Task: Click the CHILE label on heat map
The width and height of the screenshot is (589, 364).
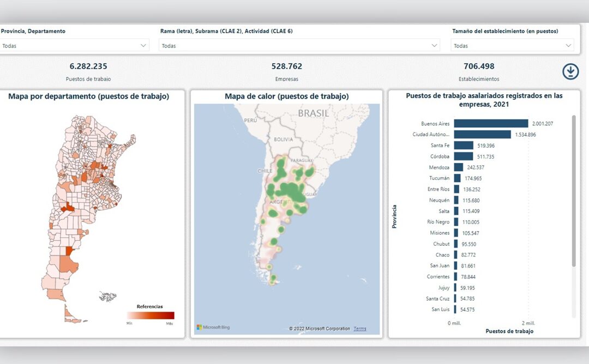Action: click(x=265, y=171)
